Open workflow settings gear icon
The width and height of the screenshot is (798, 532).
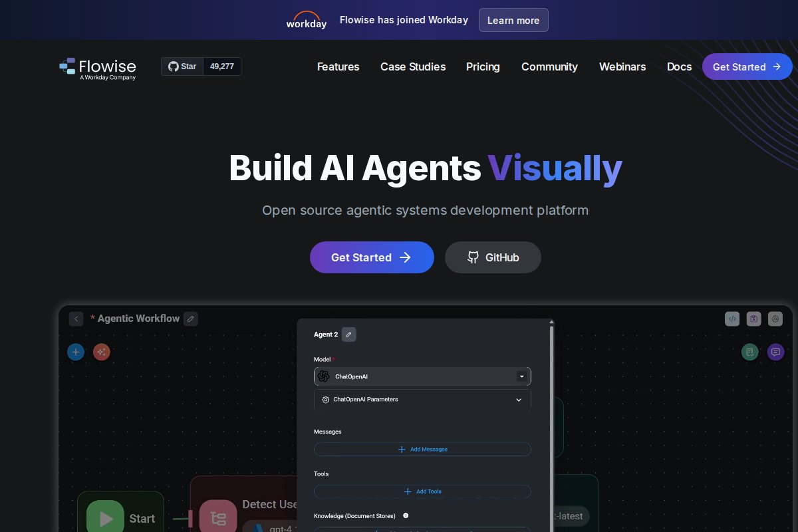tap(775, 319)
